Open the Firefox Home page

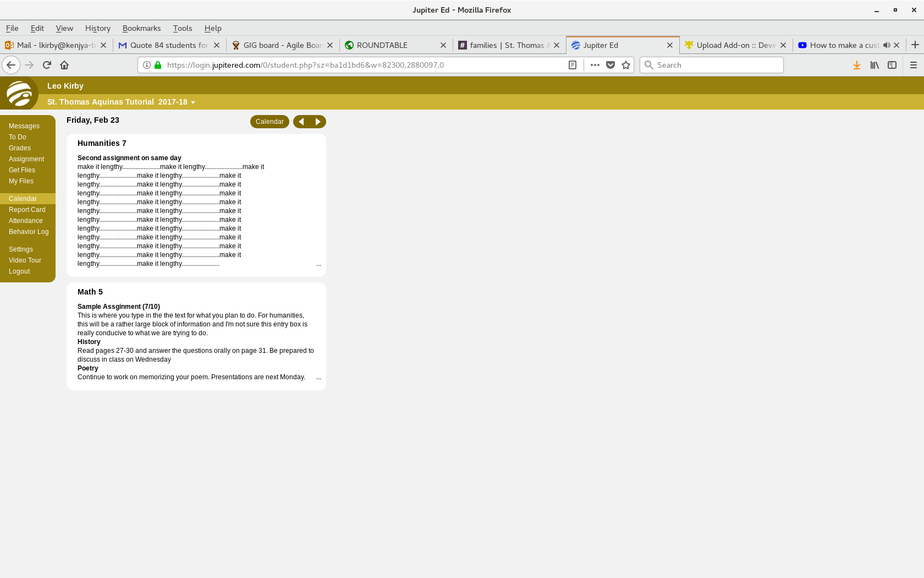[64, 65]
